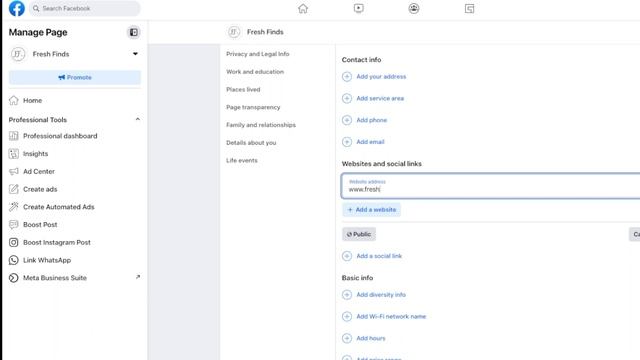Select Work and education tab
Screen dimensions: 640x360
[x=255, y=71]
